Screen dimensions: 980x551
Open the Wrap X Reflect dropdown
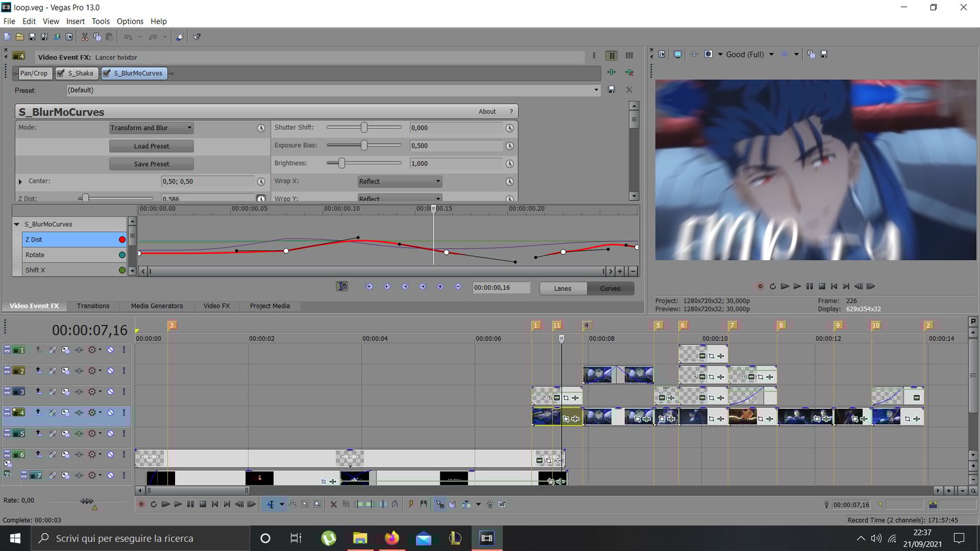[x=400, y=182]
